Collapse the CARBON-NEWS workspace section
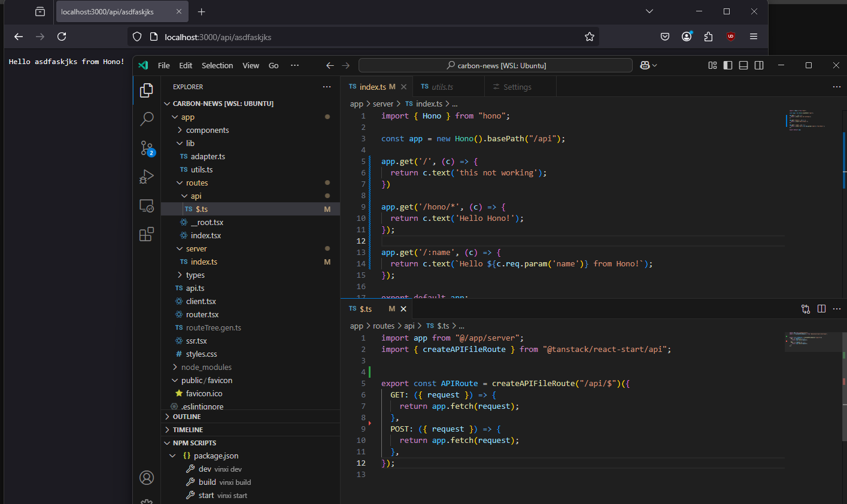 pos(168,104)
